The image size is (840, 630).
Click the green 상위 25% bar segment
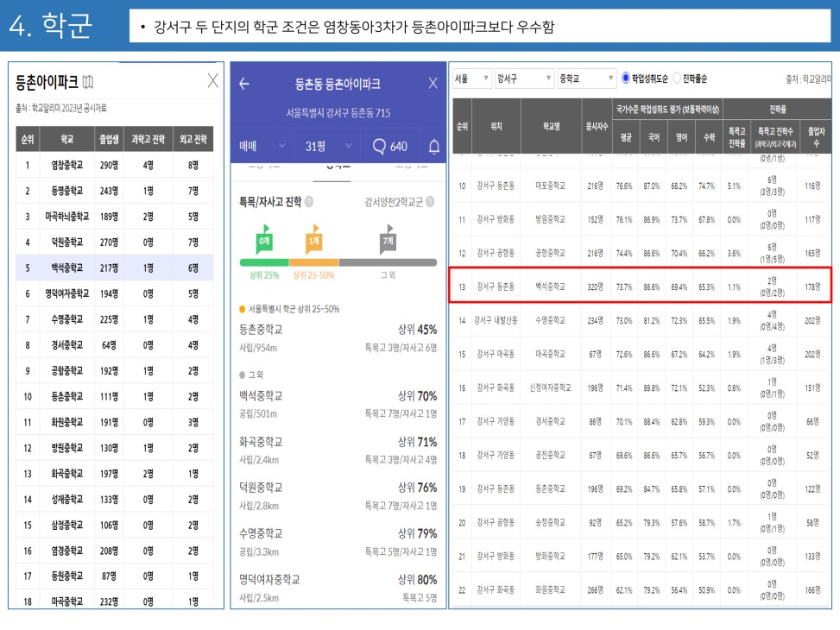tap(264, 262)
